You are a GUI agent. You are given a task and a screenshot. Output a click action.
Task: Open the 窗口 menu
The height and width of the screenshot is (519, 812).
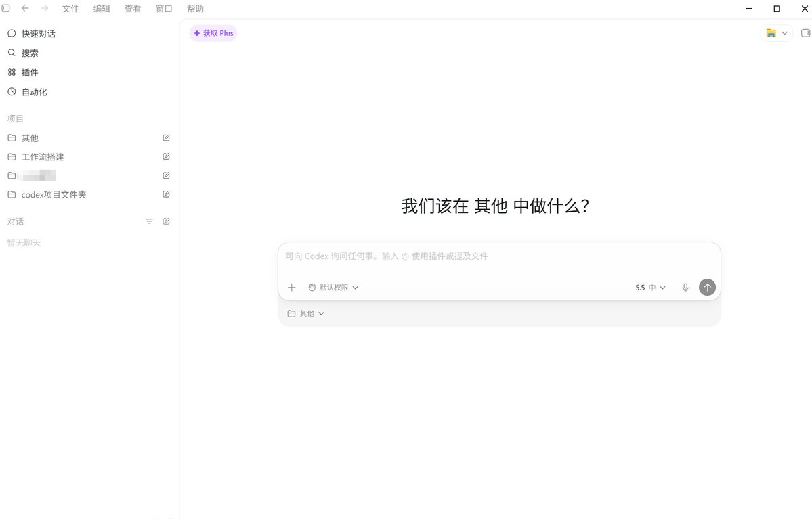(x=164, y=9)
